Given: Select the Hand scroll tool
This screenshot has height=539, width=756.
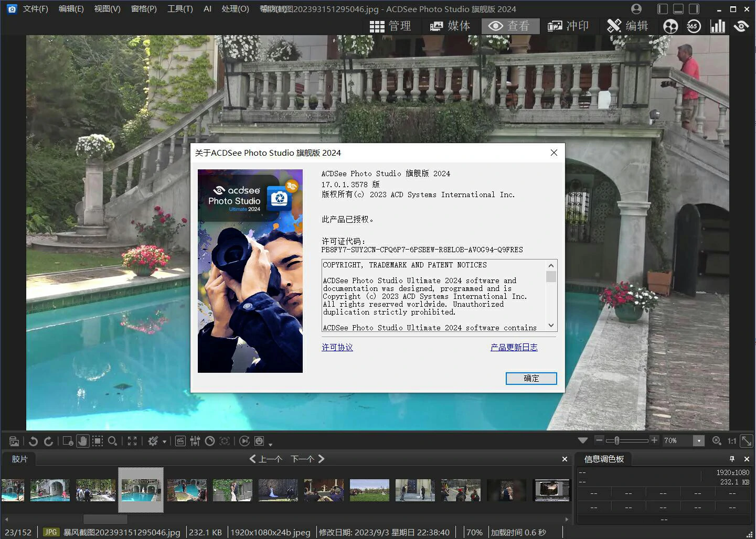Looking at the screenshot, I should tap(82, 441).
